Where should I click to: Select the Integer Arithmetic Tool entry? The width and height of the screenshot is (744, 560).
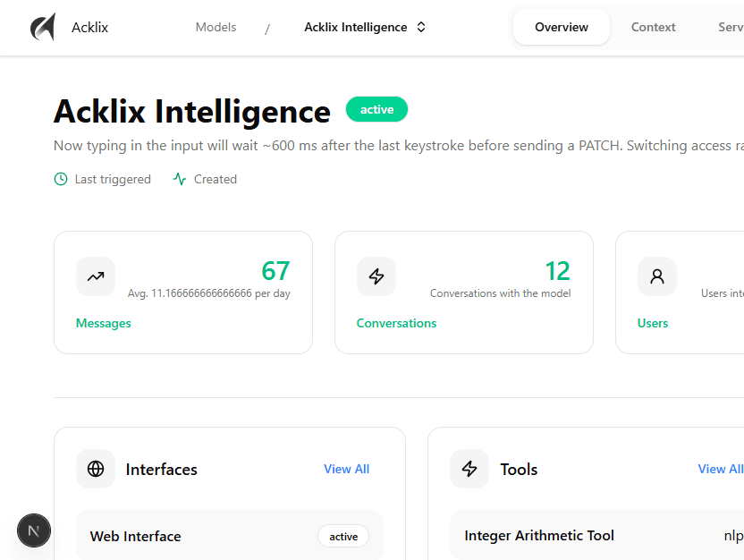click(x=539, y=536)
